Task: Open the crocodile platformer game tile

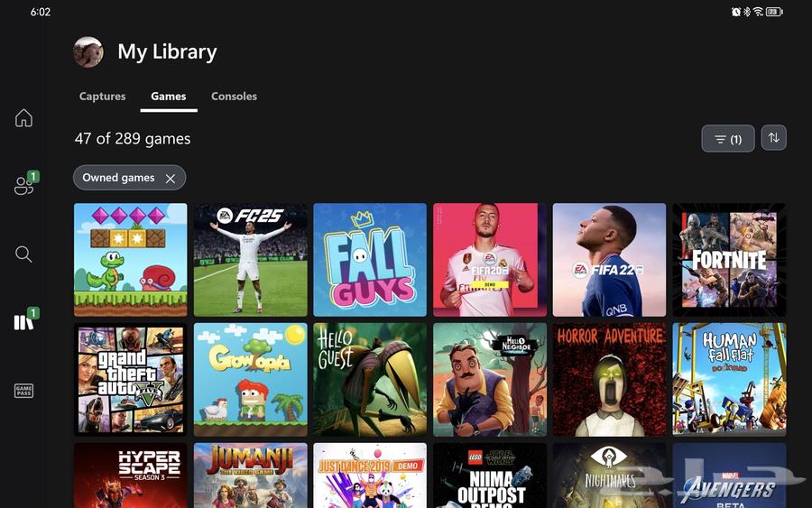Action: pos(131,260)
